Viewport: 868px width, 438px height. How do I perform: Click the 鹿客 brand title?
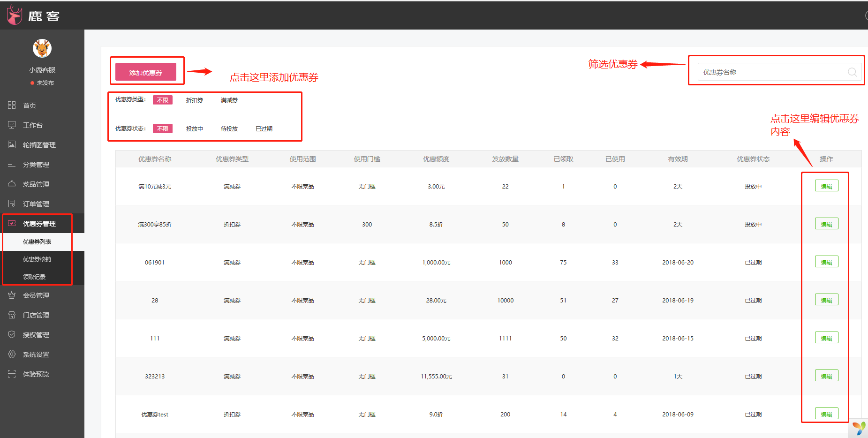point(44,16)
